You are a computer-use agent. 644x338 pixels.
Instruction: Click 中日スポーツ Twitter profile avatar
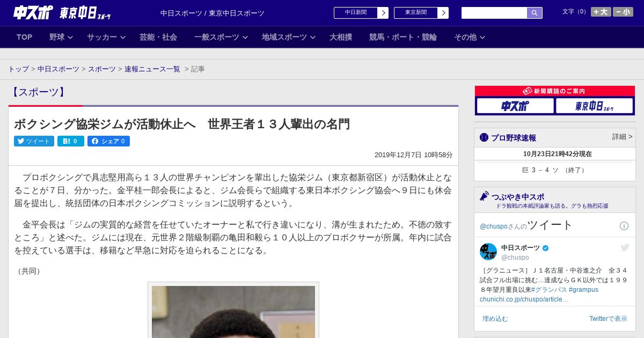(488, 252)
